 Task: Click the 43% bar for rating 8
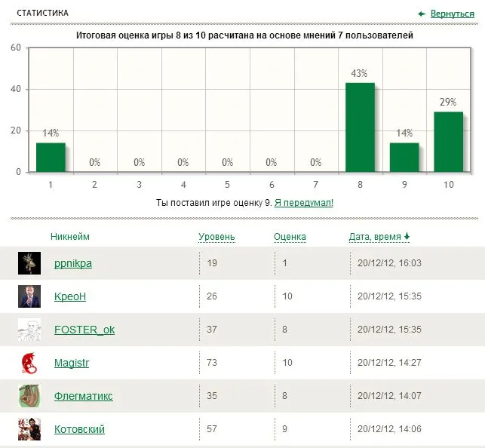(x=360, y=127)
